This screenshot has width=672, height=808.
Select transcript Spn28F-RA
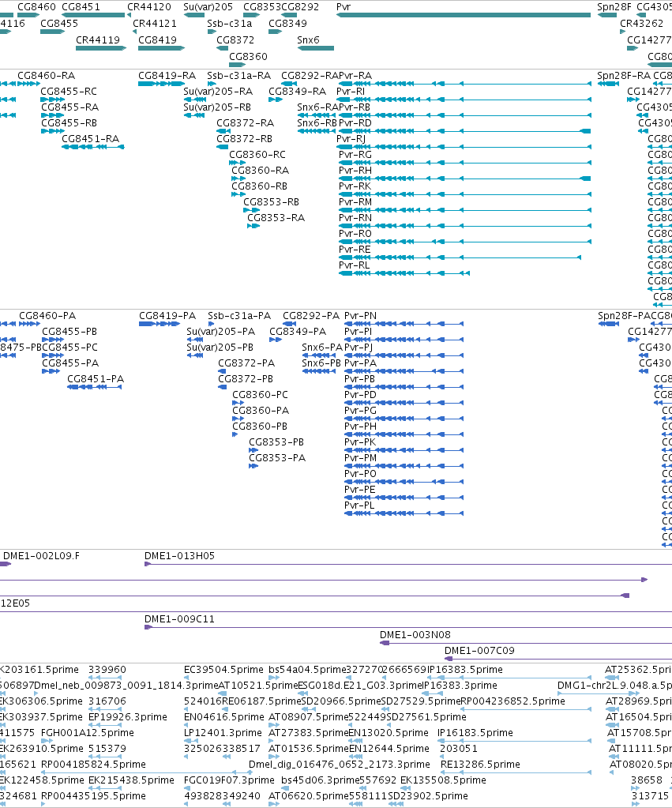[x=624, y=76]
